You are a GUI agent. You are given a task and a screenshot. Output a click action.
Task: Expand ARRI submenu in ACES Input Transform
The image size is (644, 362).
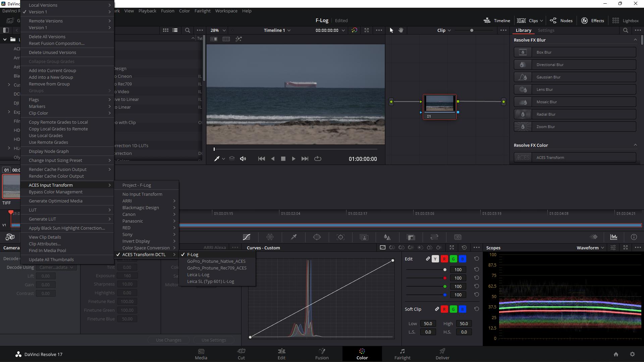pos(146,201)
